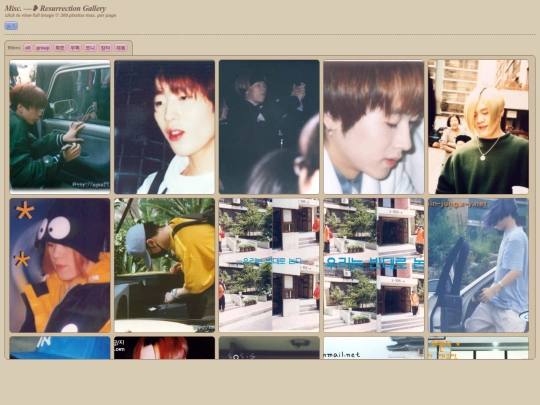This screenshot has width=540, height=405.
Task: Open close-up photo with white shirt and bag strap
Action: [165, 127]
